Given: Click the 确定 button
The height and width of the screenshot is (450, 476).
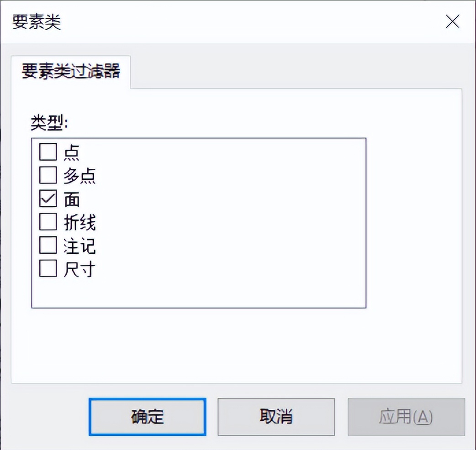Looking at the screenshot, I should click(x=147, y=417).
